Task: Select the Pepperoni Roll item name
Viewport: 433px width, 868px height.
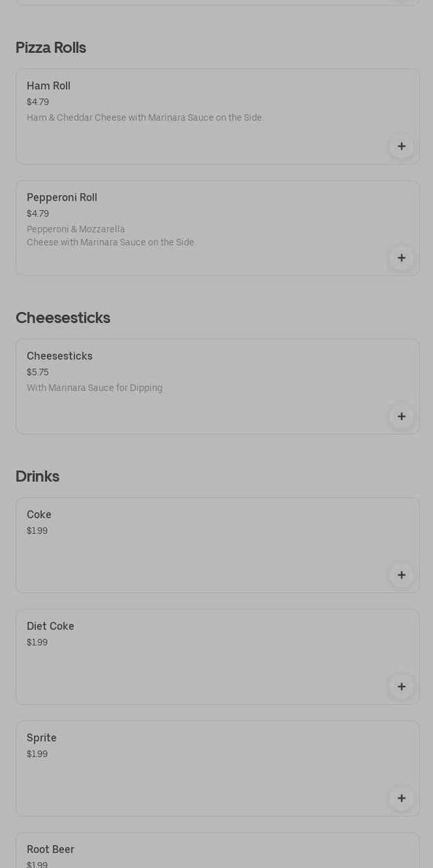Action: (62, 198)
